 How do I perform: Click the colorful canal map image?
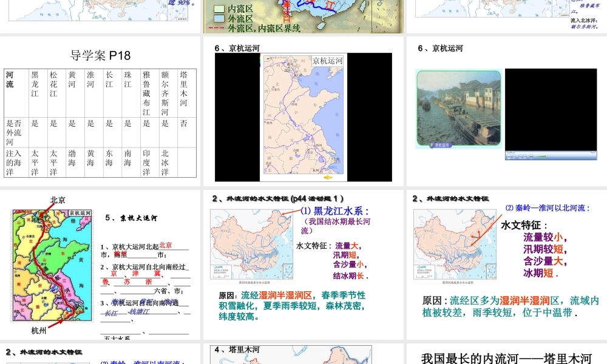click(x=53, y=265)
